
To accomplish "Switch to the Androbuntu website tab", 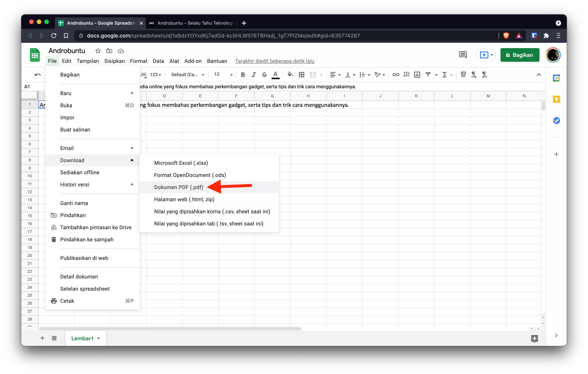I will point(193,23).
